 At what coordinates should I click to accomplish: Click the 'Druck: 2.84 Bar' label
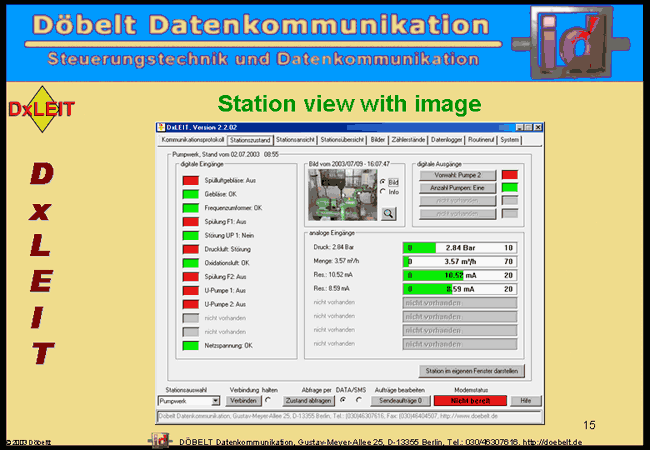point(334,247)
